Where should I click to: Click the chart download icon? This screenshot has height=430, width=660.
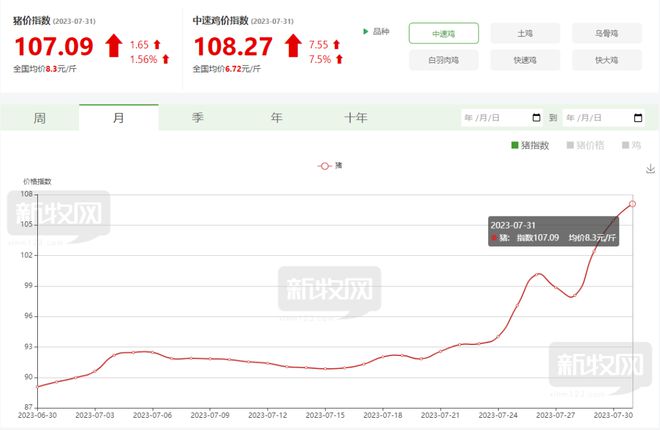point(650,169)
